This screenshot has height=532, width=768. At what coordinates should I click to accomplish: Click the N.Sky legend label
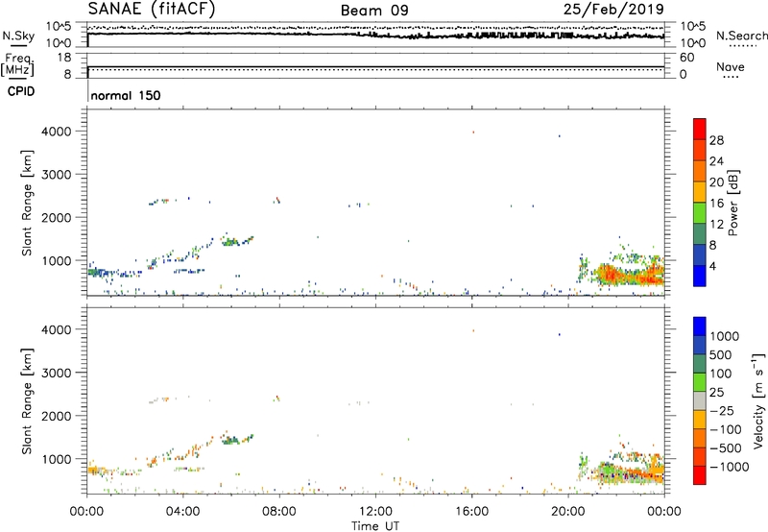pyautogui.click(x=18, y=36)
